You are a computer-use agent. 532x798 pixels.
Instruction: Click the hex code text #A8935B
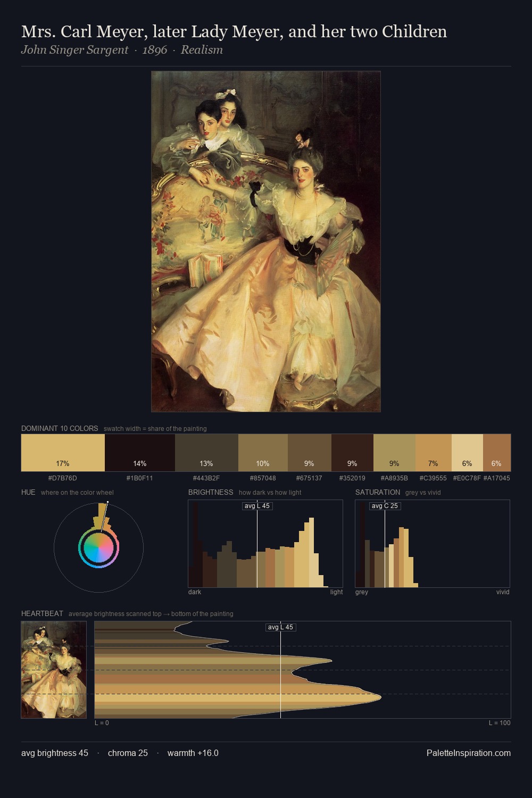click(x=394, y=478)
